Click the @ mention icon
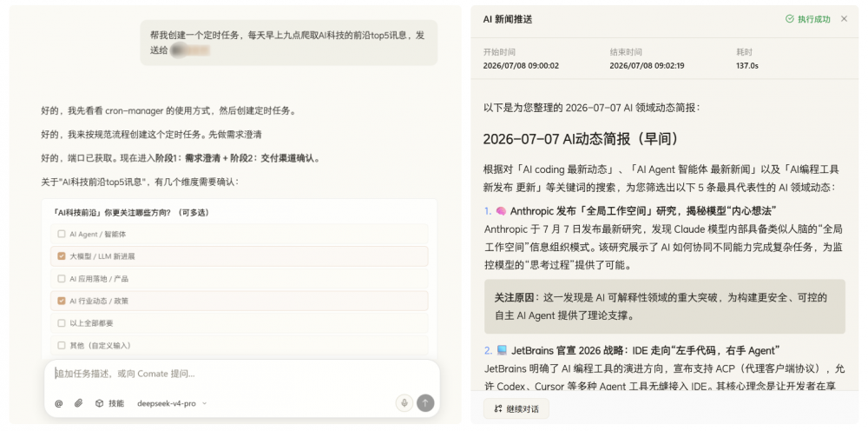Screen dimensions: 868x431 (x=59, y=403)
